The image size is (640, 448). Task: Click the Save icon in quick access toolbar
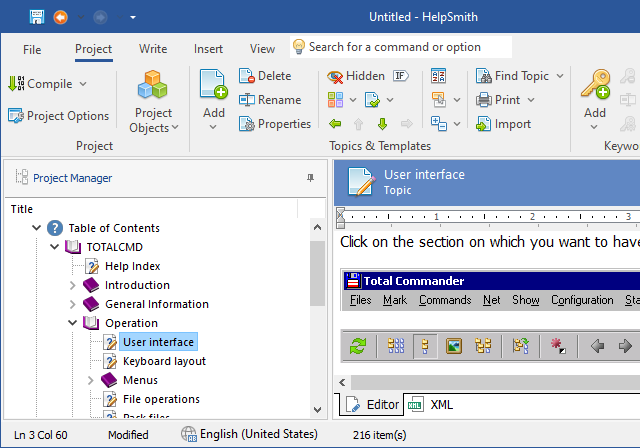coord(37,17)
